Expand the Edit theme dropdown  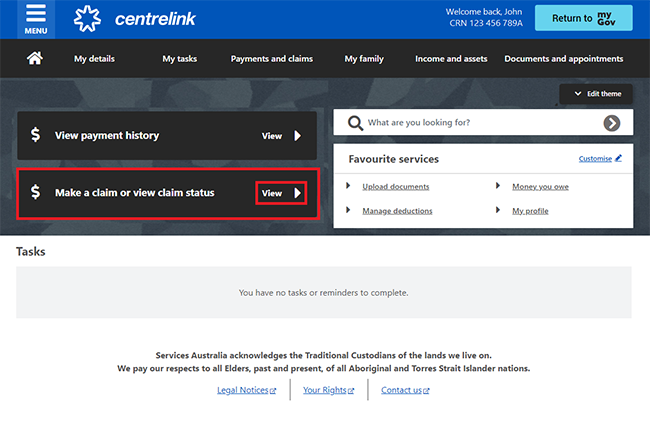(x=597, y=94)
